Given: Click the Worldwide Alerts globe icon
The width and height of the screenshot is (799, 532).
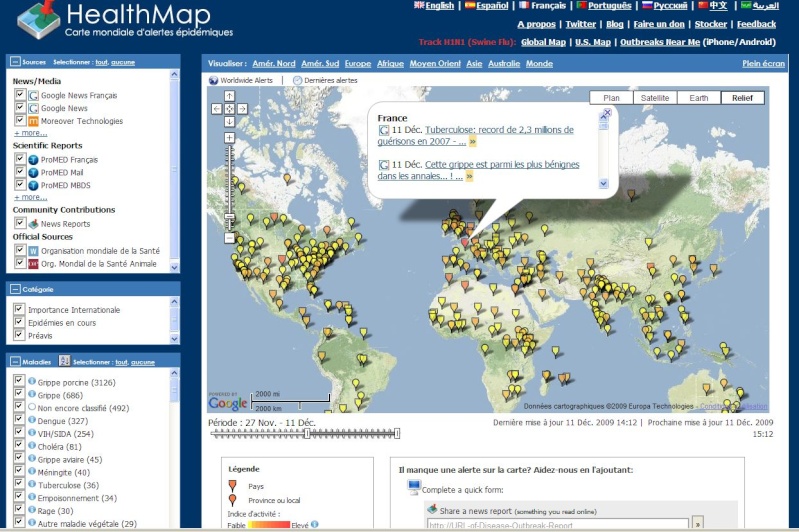Looking at the screenshot, I should tap(214, 81).
